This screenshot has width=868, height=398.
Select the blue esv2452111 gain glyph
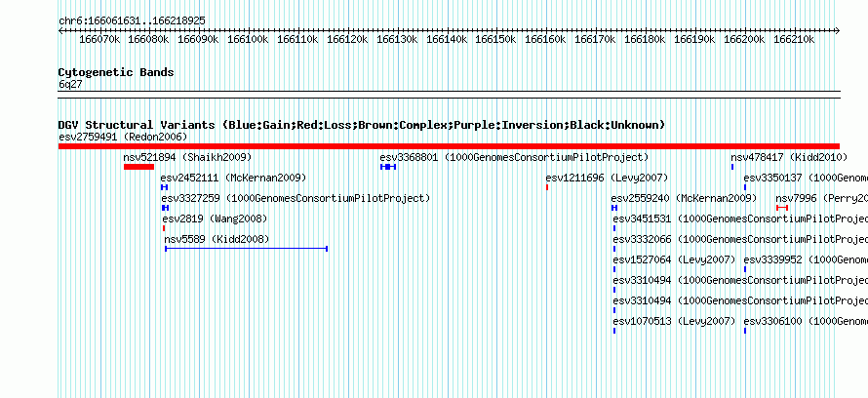(164, 187)
